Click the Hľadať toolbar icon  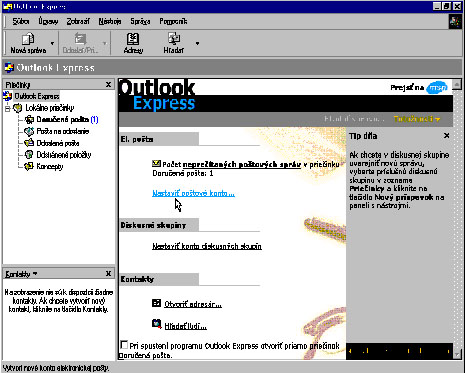(x=174, y=39)
